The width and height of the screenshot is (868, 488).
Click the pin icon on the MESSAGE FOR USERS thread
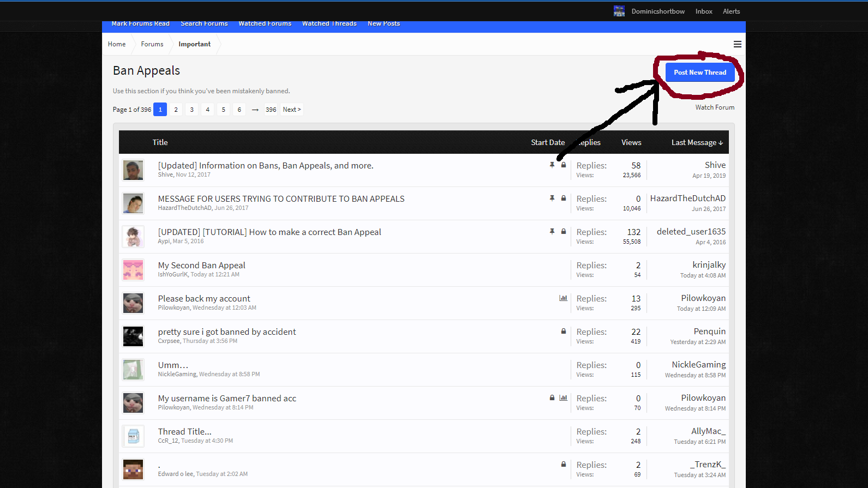point(552,198)
